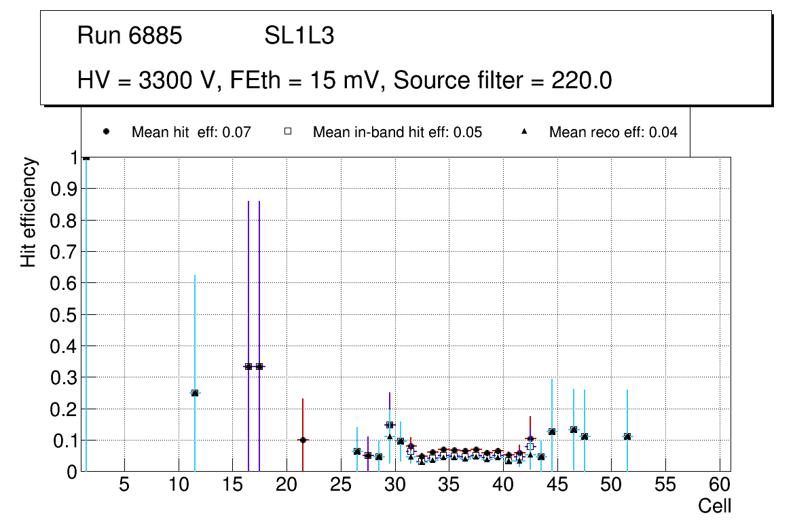Click the 'Cell' x-axis title

pyautogui.click(x=714, y=506)
